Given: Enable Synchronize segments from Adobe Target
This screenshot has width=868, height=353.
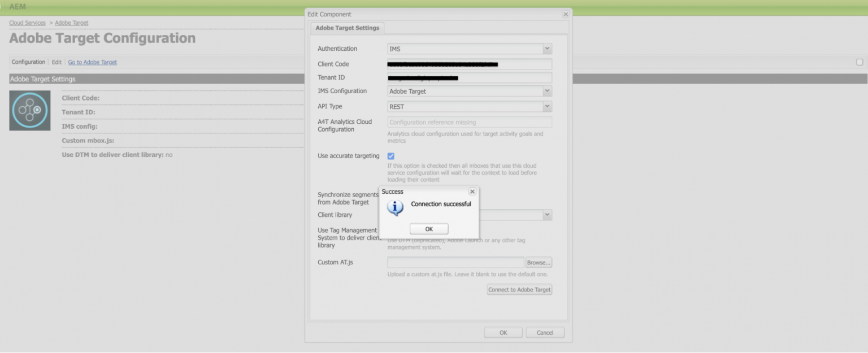Looking at the screenshot, I should tap(390, 194).
